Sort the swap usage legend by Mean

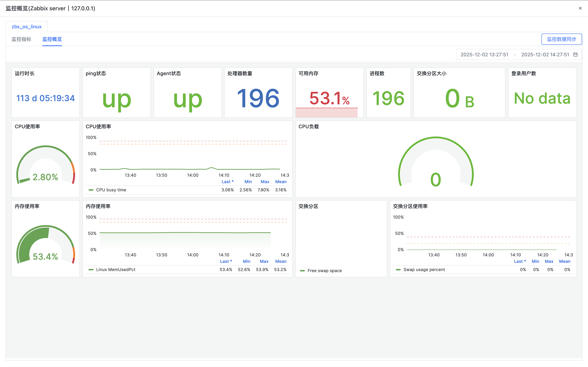pyautogui.click(x=564, y=261)
